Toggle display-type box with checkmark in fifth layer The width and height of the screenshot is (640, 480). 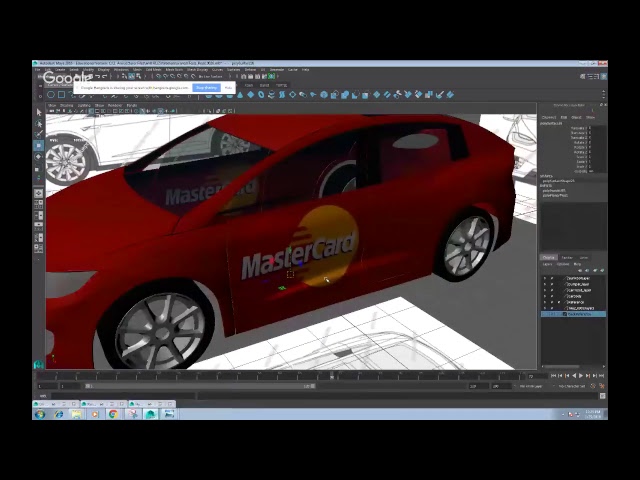tap(559, 302)
